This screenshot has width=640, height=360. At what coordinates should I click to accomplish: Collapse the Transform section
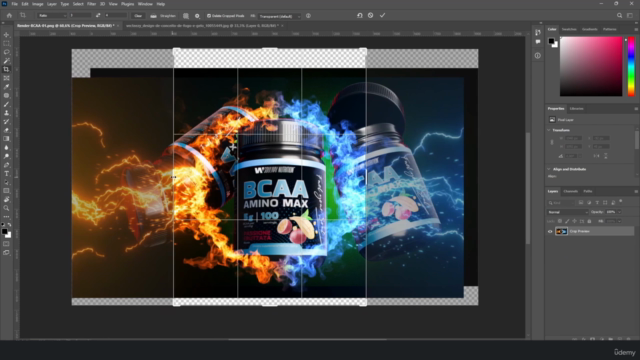click(x=549, y=130)
